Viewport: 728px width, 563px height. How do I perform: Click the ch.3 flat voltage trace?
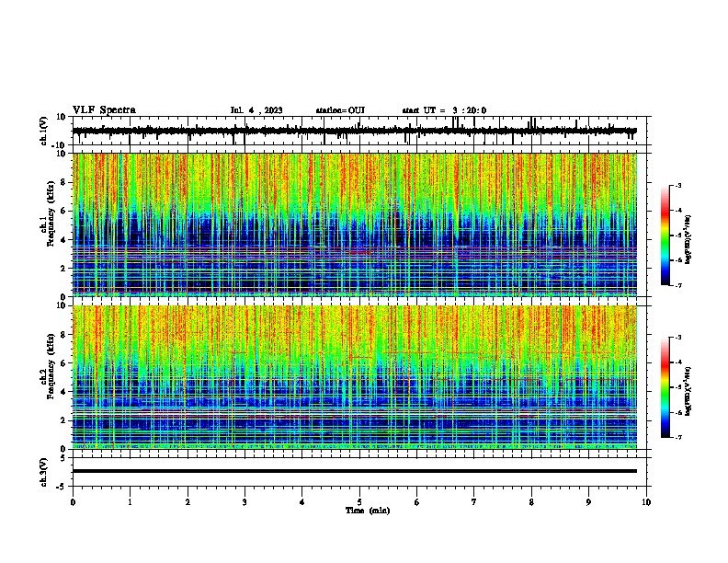coord(355,471)
